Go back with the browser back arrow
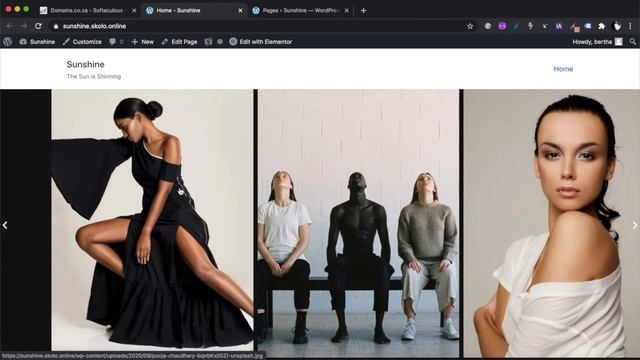Image resolution: width=640 pixels, height=360 pixels. coord(9,26)
